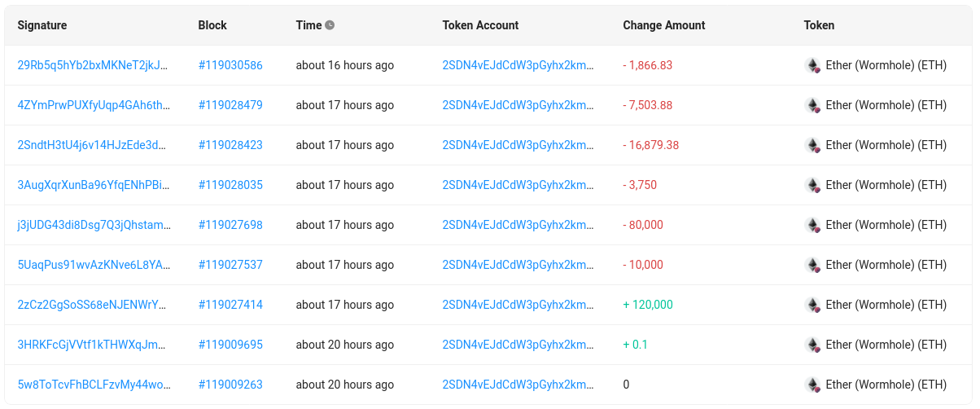Open block #119009263 details
This screenshot has width=980, height=409.
(x=230, y=385)
